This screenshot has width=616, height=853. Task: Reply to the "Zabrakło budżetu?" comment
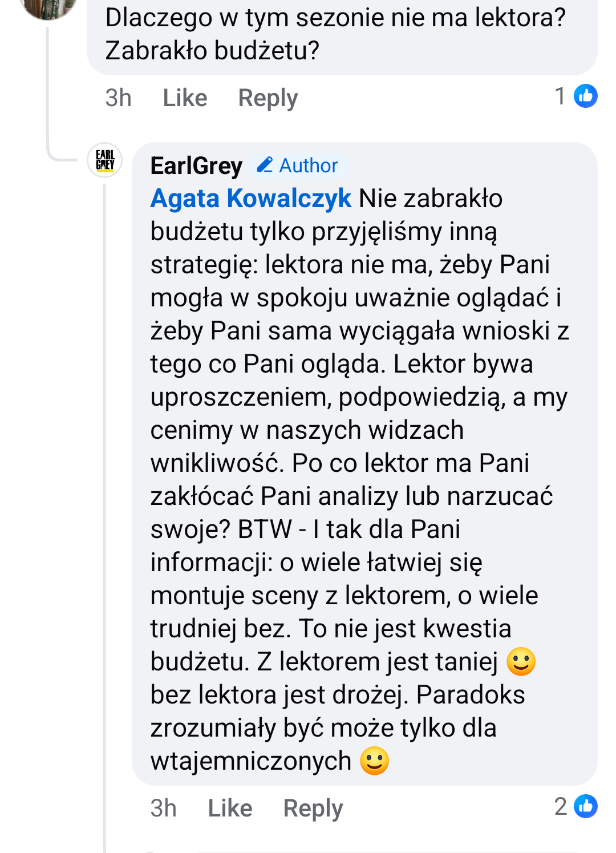(268, 98)
